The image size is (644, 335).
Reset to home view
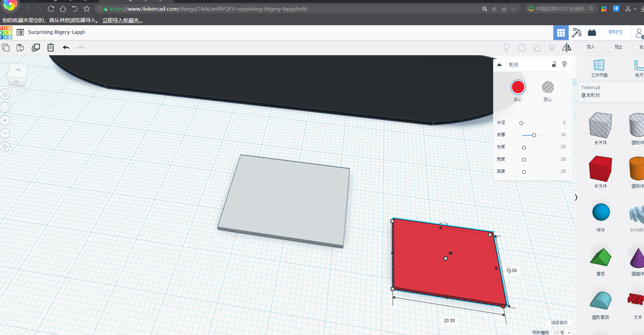5,94
